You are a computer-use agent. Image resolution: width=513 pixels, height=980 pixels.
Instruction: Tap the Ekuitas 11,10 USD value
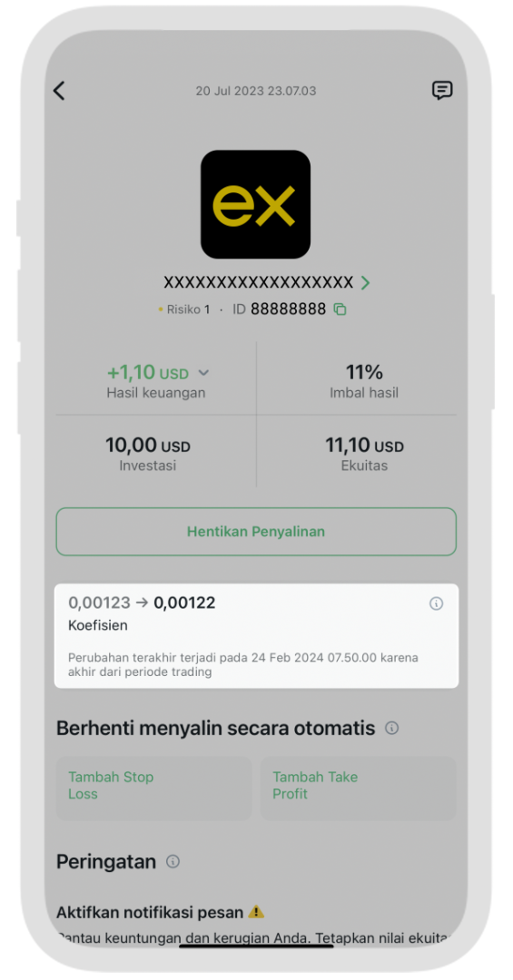tap(364, 446)
